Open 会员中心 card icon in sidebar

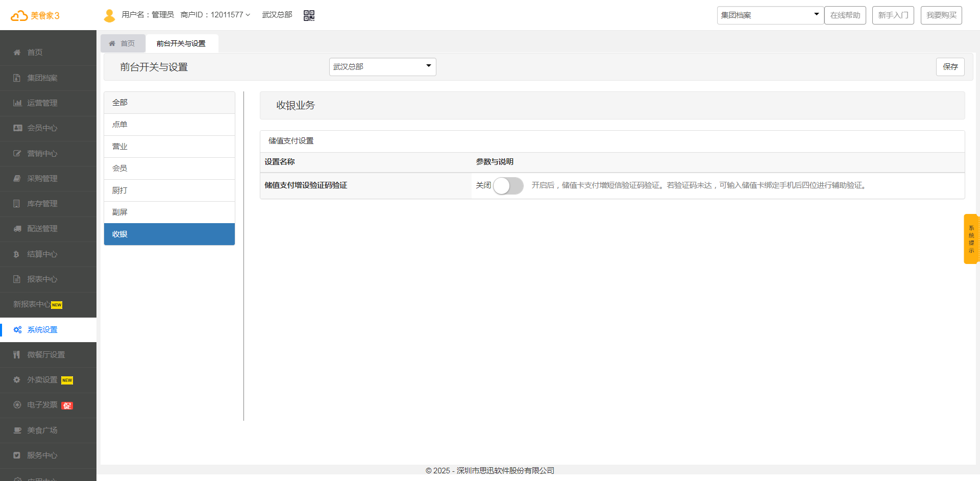17,128
